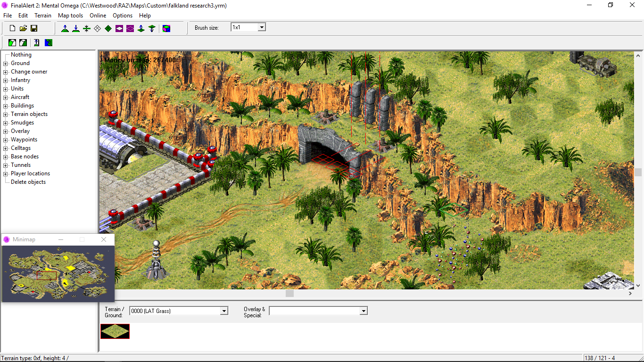Click the first green cliff tool icon
This screenshot has width=644, height=362.
pyautogui.click(x=13, y=42)
